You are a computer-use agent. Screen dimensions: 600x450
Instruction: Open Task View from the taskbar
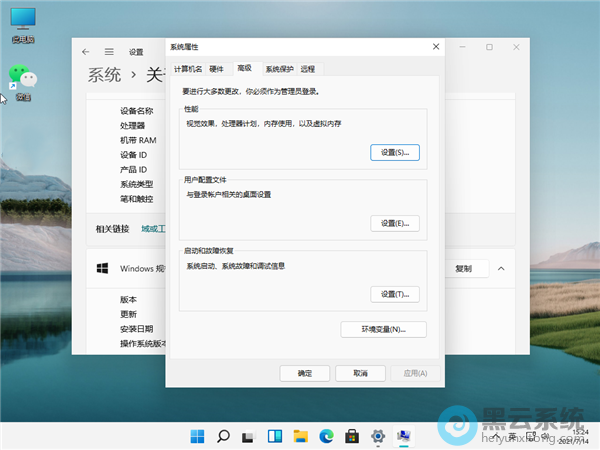point(249,436)
